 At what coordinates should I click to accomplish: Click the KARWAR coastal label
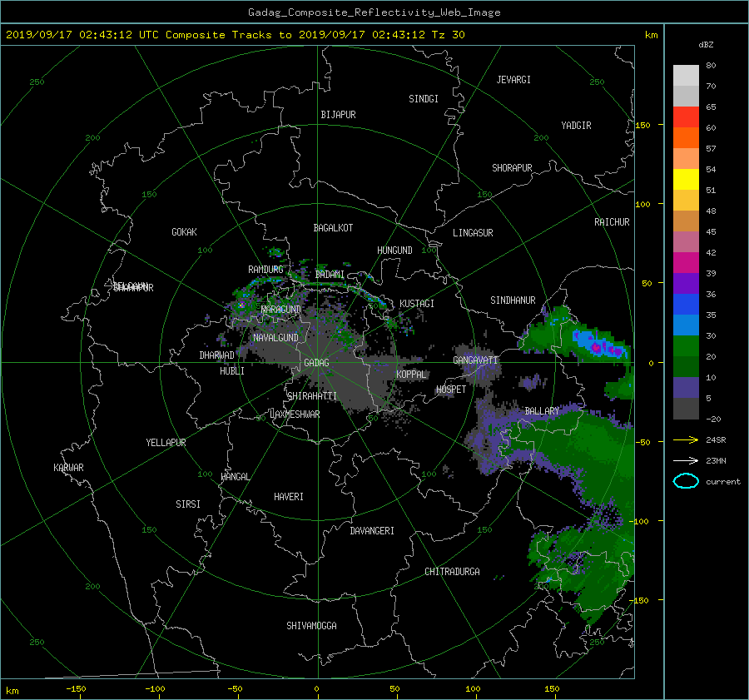(x=68, y=468)
